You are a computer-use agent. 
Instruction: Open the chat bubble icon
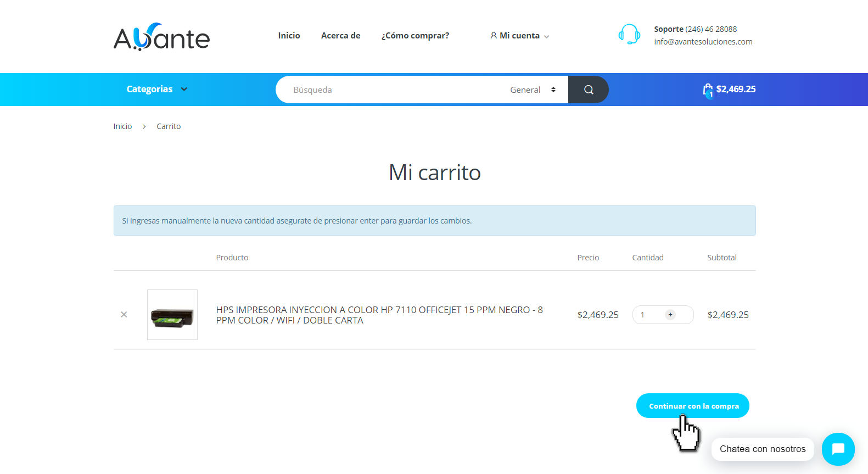tap(838, 449)
